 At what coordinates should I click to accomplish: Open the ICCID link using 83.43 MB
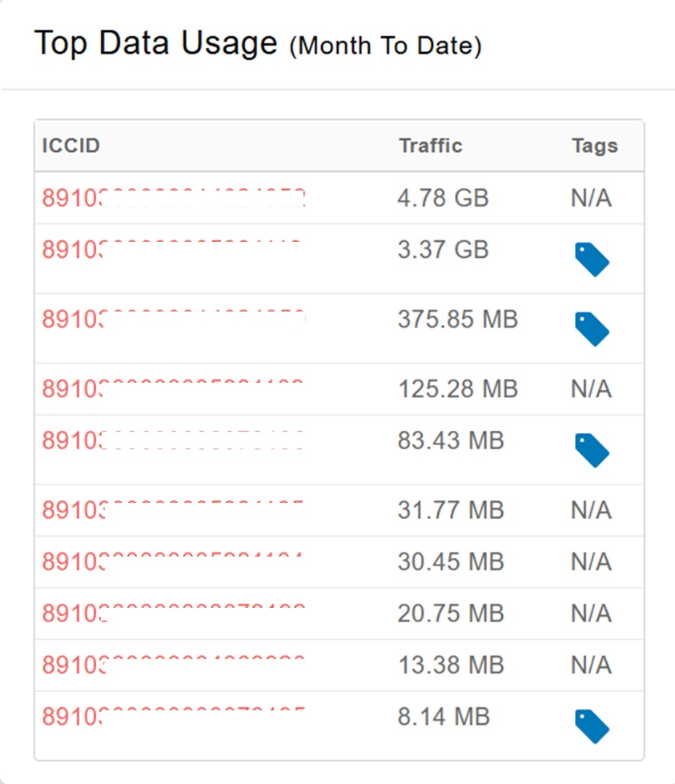(173, 440)
